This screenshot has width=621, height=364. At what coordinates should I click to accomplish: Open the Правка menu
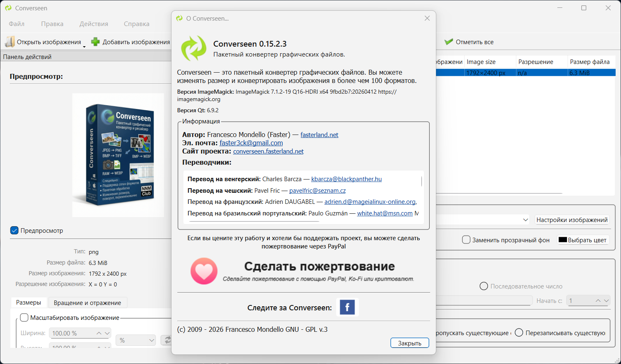pyautogui.click(x=52, y=24)
